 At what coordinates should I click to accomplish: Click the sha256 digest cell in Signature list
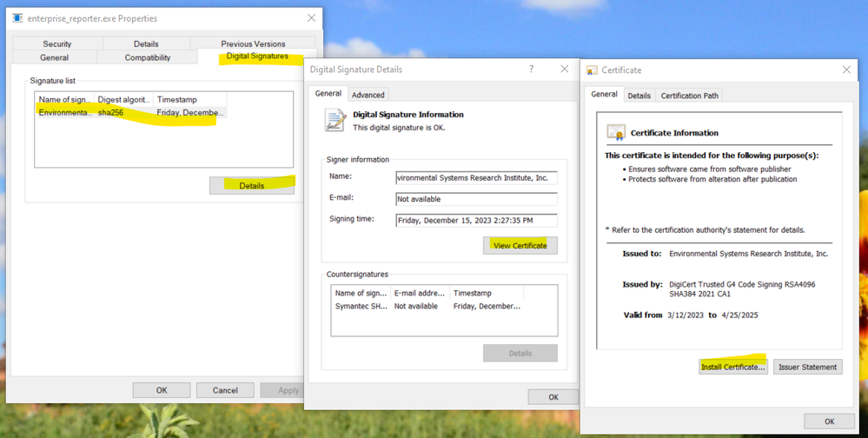[110, 112]
